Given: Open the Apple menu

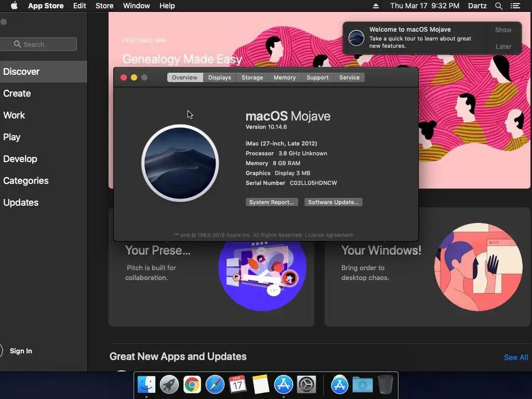Looking at the screenshot, I should pos(14,6).
